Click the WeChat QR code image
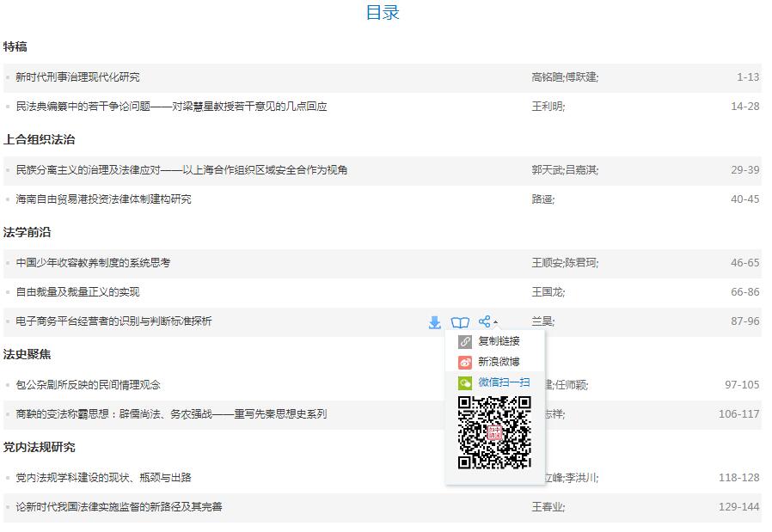This screenshot has width=772, height=532. tap(494, 432)
